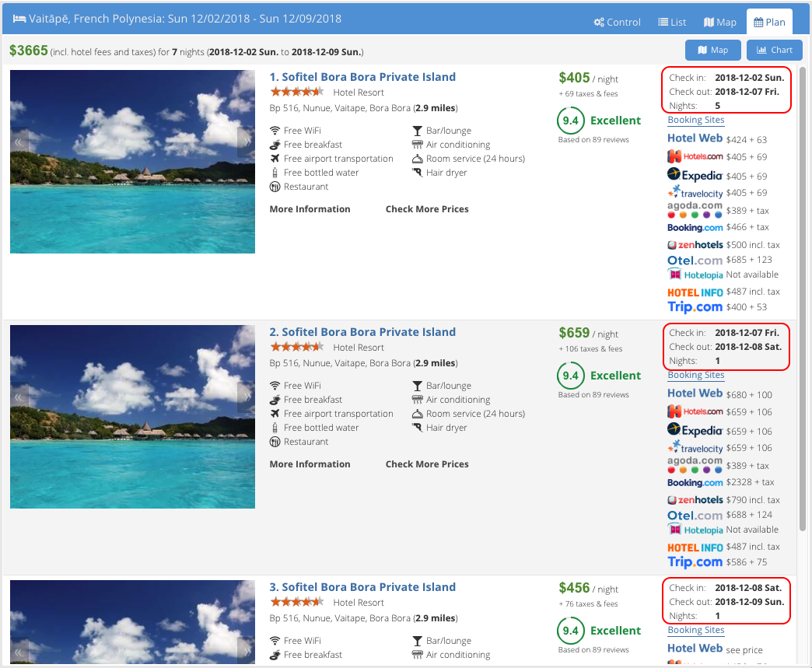812x668 pixels.
Task: Click the 9.4 rating circle in $405 listing
Action: point(570,121)
